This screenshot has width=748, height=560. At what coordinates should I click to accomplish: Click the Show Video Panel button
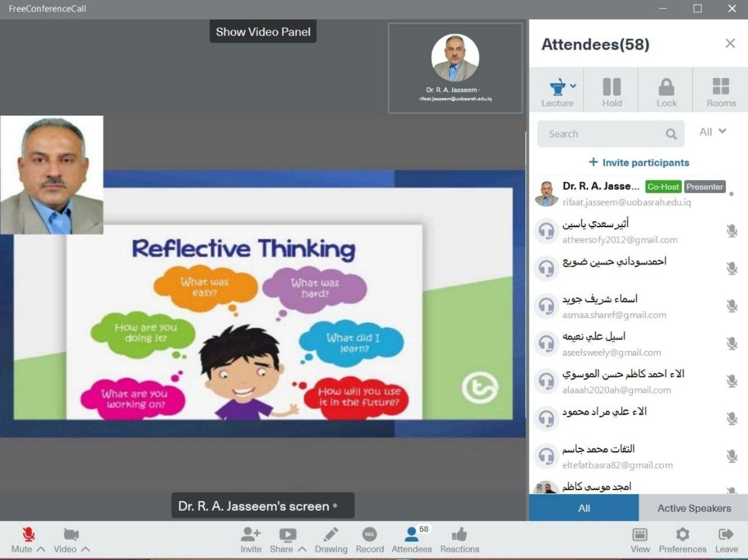tap(263, 32)
